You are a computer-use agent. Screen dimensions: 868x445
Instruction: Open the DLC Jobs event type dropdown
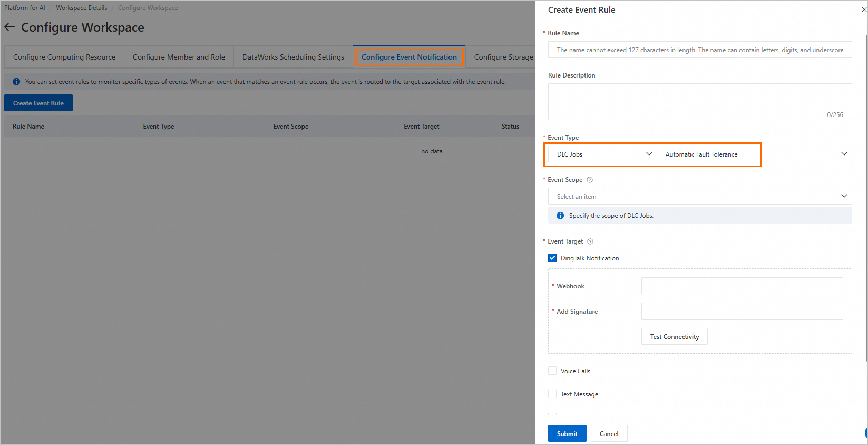click(x=602, y=154)
